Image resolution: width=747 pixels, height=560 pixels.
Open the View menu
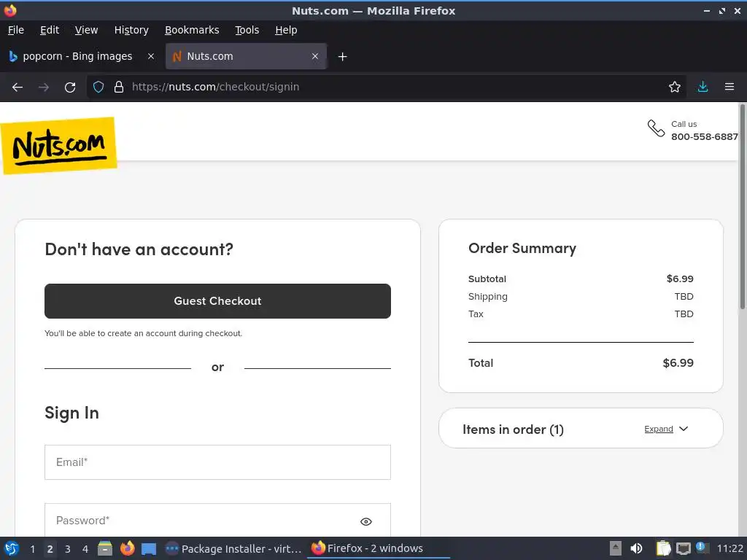[x=86, y=30]
